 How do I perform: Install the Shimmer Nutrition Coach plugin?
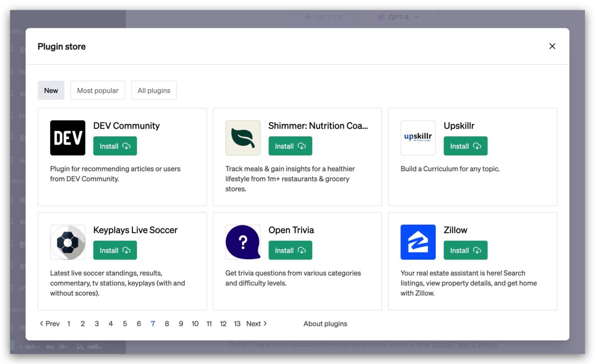[291, 146]
